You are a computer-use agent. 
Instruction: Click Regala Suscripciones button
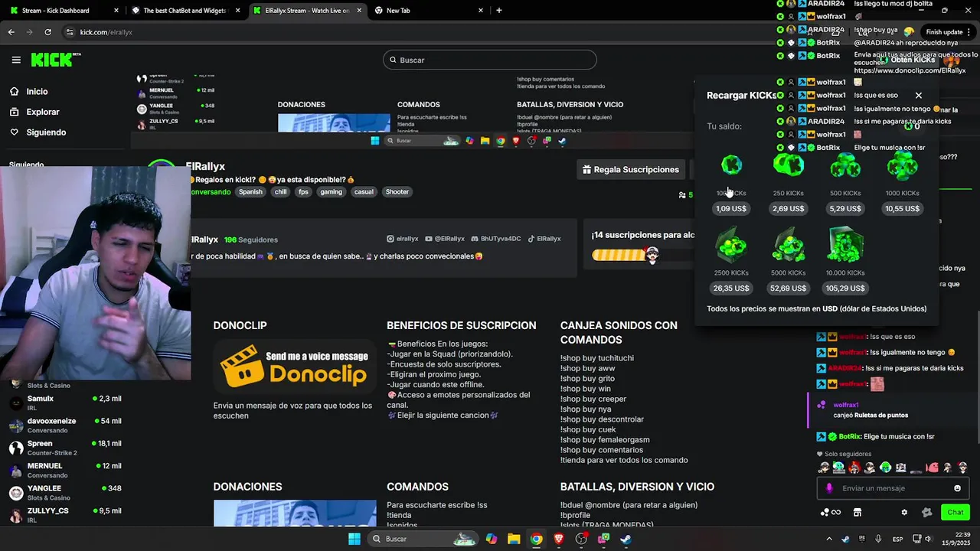[630, 169]
